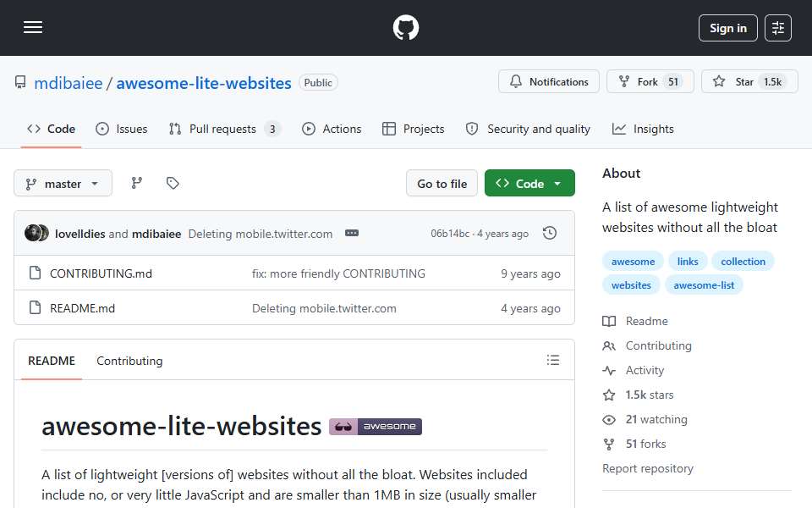Open the 51 forks link
The image size is (812, 508).
click(634, 444)
